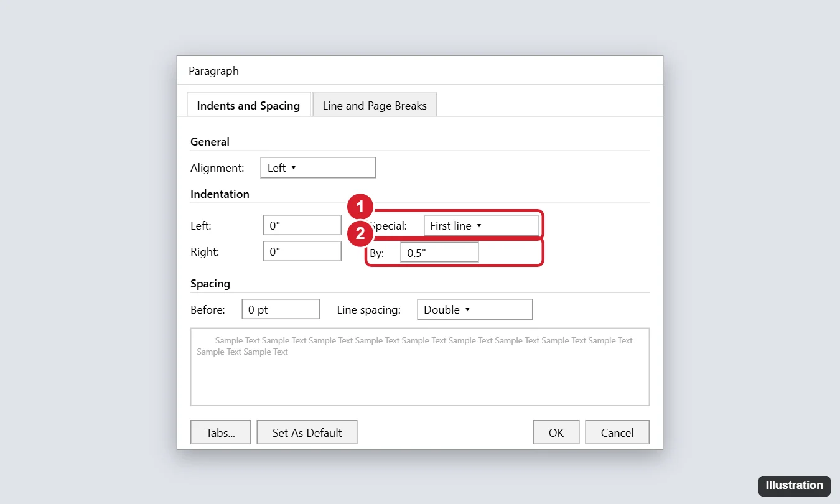Click the Right indentation input field
The width and height of the screenshot is (840, 504).
click(302, 251)
